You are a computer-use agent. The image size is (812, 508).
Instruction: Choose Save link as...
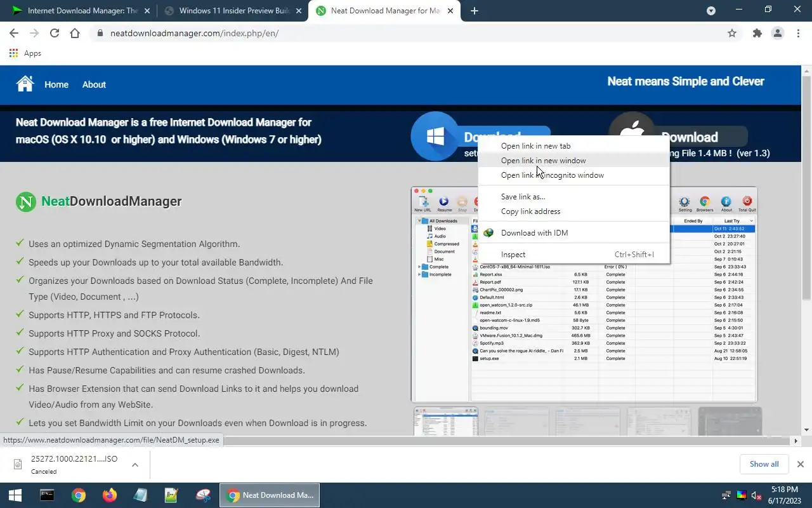pos(573,197)
